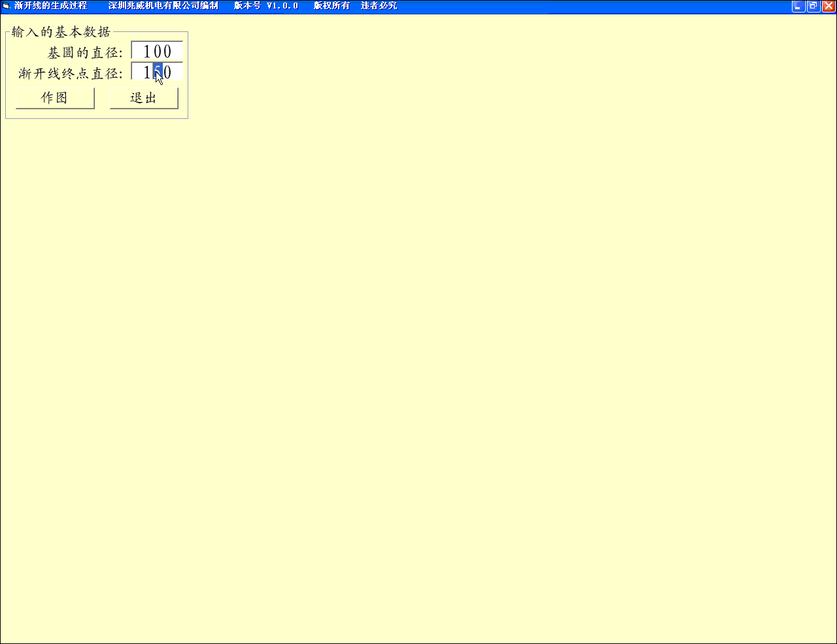Click the 渐开线终点直径 label text
The image size is (837, 644).
(x=71, y=73)
